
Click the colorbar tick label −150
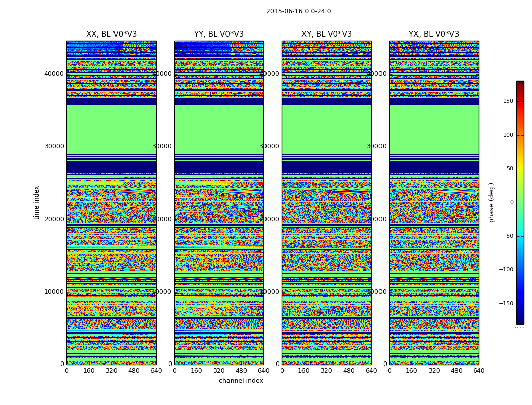506,303
